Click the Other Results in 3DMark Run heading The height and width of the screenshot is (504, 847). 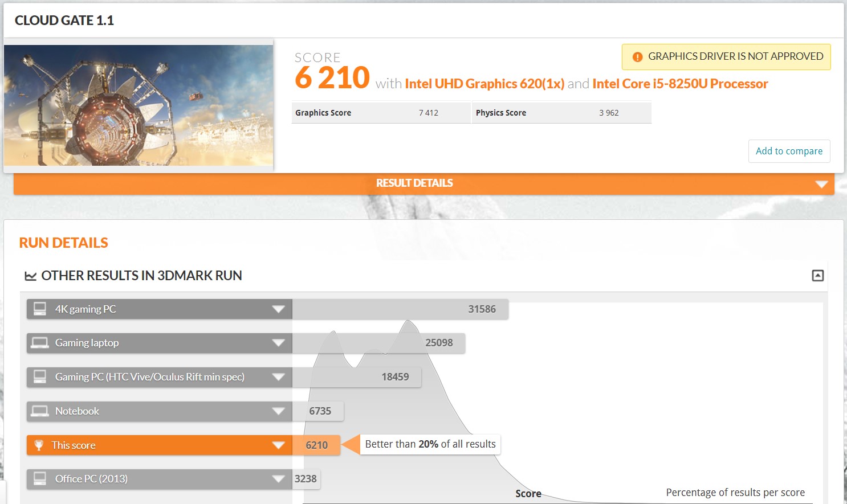[141, 276]
